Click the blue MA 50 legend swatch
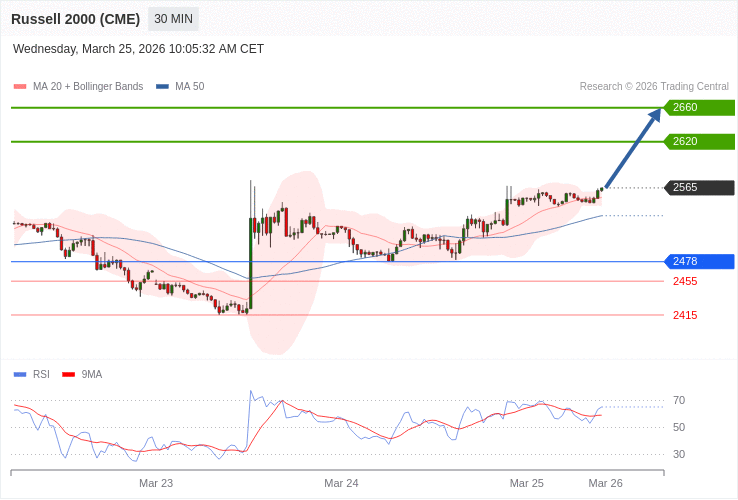The width and height of the screenshot is (738, 500). 162,87
